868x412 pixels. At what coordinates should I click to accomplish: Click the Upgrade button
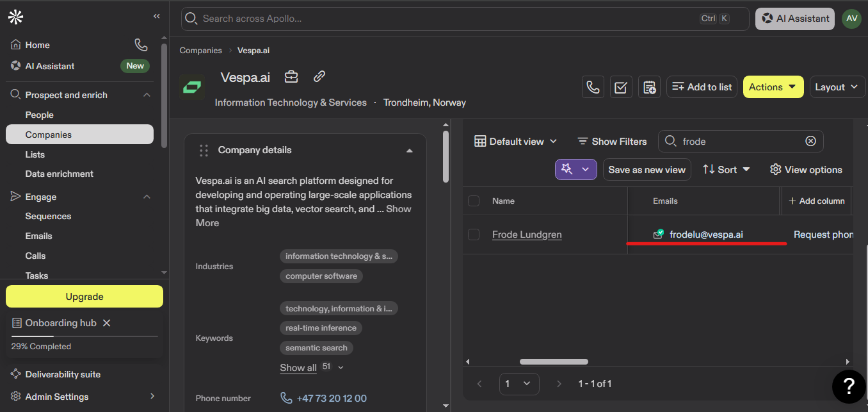point(84,297)
